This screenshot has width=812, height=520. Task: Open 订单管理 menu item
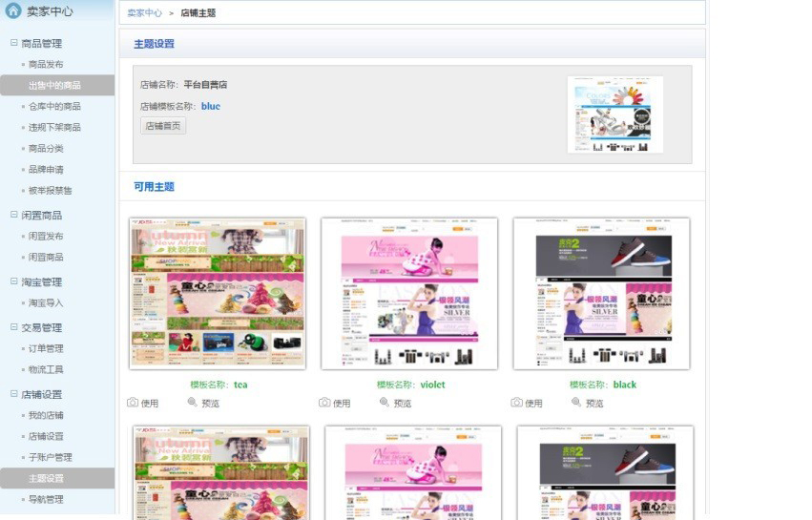click(x=46, y=348)
